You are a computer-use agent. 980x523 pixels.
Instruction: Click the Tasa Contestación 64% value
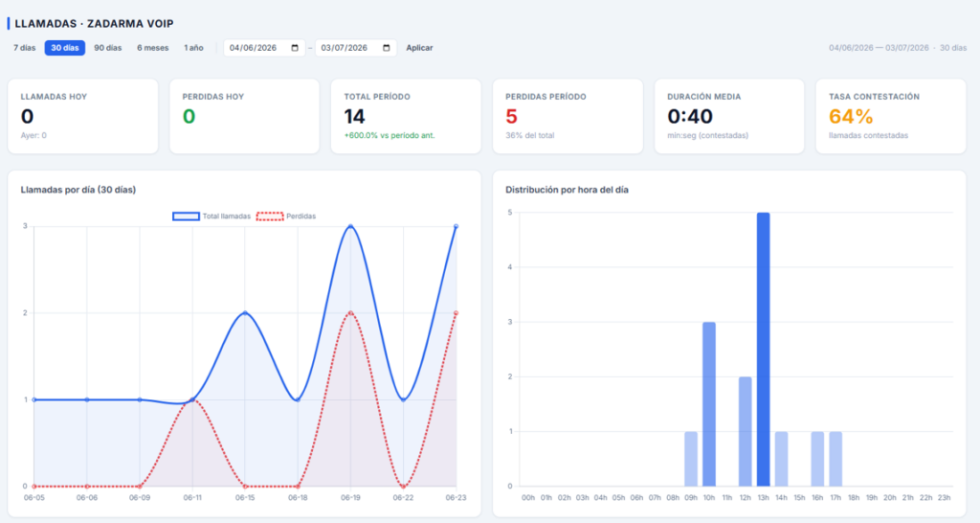(851, 116)
